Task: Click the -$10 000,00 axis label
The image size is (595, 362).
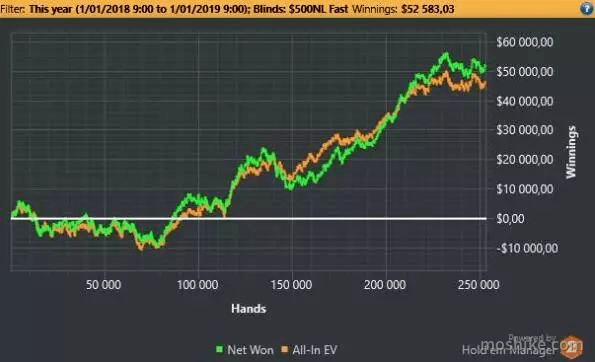Action: [x=527, y=248]
